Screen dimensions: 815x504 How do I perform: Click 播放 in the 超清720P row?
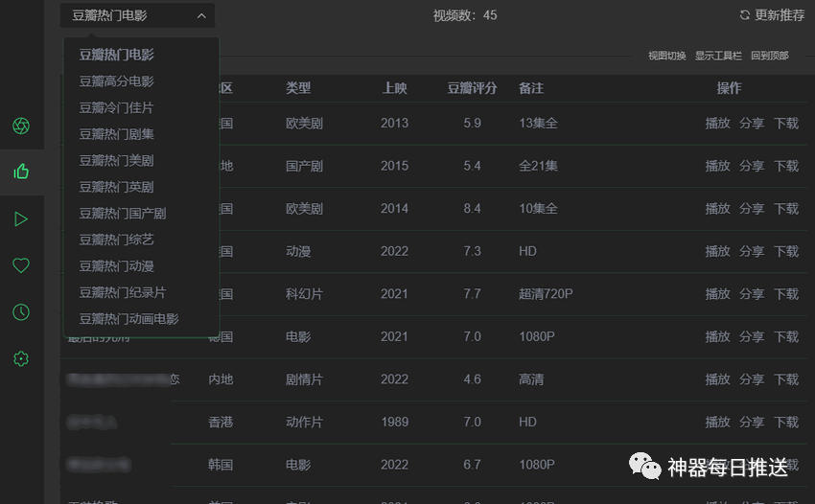click(x=718, y=294)
